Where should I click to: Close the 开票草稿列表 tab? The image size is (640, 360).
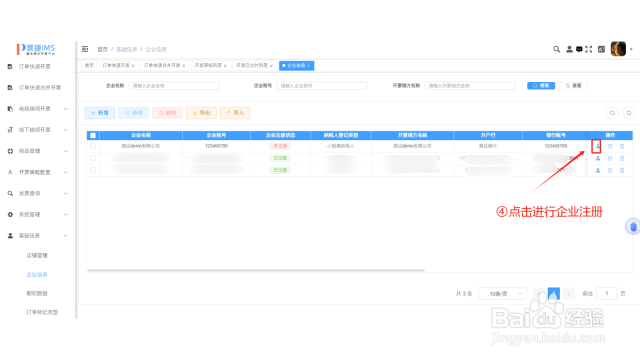point(225,66)
